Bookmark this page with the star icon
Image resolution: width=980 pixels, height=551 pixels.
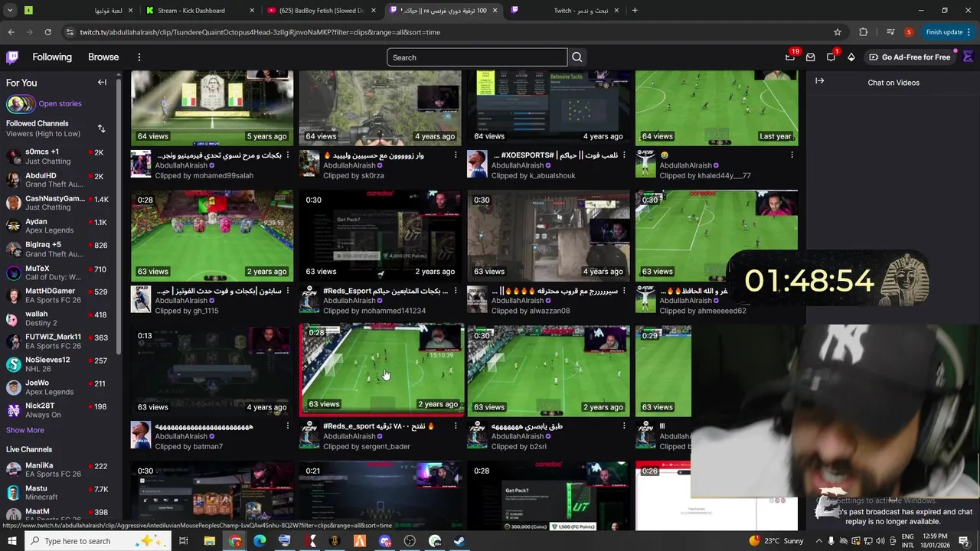tap(838, 32)
